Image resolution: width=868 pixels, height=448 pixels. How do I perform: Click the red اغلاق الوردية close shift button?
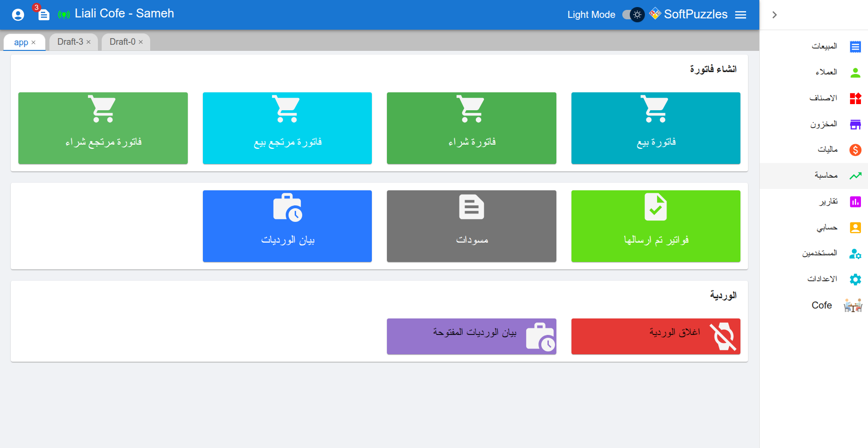click(x=655, y=336)
